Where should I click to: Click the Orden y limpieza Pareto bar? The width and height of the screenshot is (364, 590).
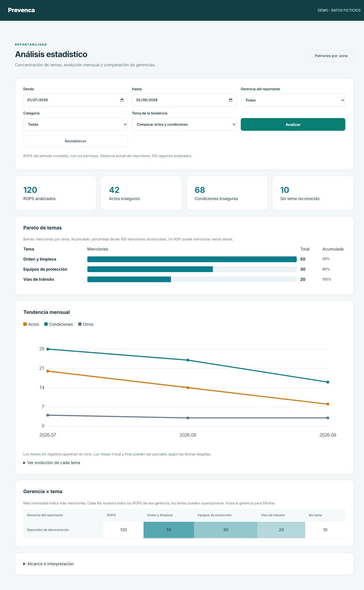tap(192, 259)
